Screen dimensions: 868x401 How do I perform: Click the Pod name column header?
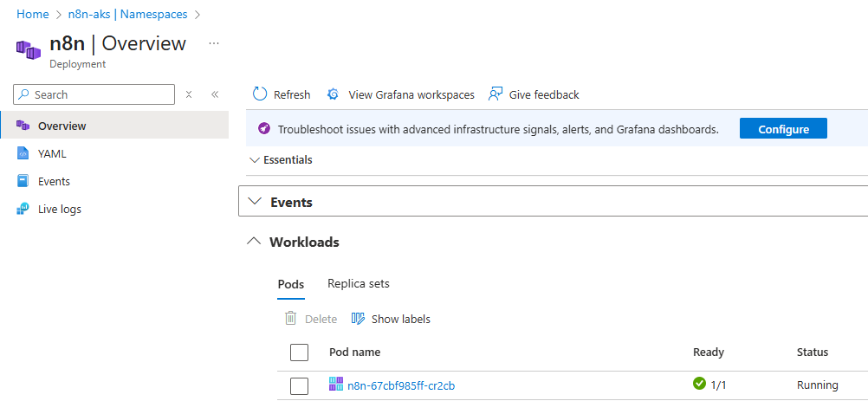pyautogui.click(x=354, y=352)
